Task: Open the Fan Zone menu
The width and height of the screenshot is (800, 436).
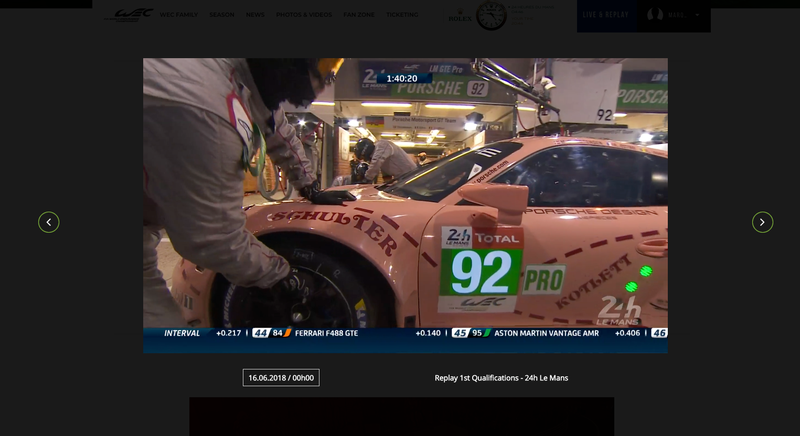Action: pos(359,15)
